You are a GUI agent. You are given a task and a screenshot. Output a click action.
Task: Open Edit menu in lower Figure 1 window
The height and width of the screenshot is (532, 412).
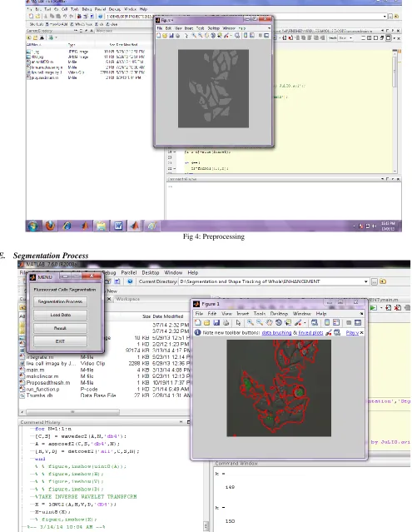pyautogui.click(x=212, y=314)
